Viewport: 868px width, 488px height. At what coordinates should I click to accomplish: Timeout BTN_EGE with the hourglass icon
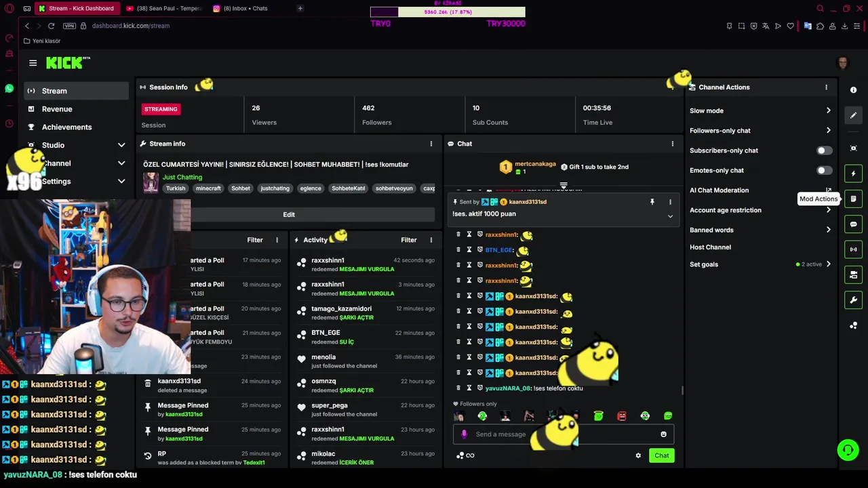[469, 250]
